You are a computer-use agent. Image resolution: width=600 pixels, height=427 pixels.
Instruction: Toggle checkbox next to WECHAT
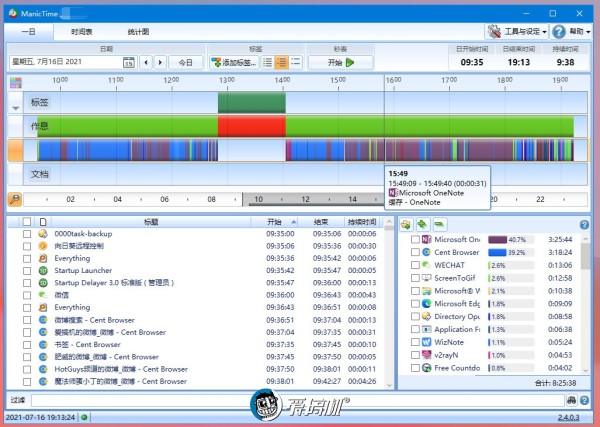point(415,265)
